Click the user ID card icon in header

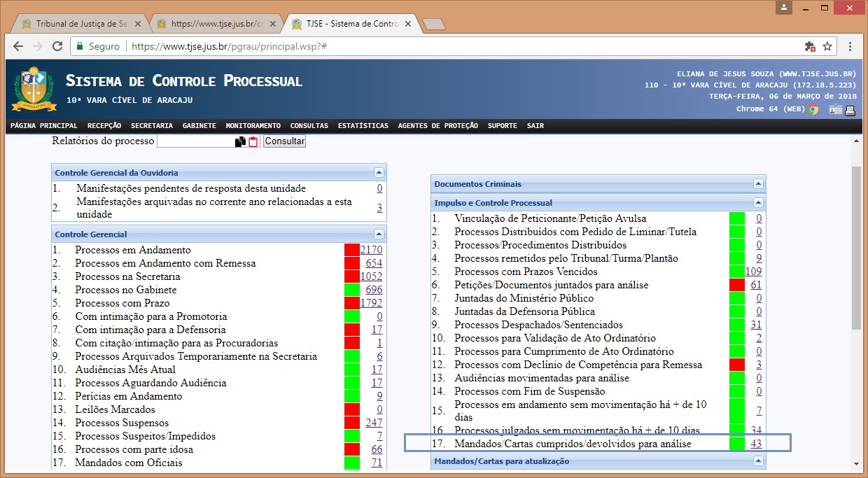(836, 109)
